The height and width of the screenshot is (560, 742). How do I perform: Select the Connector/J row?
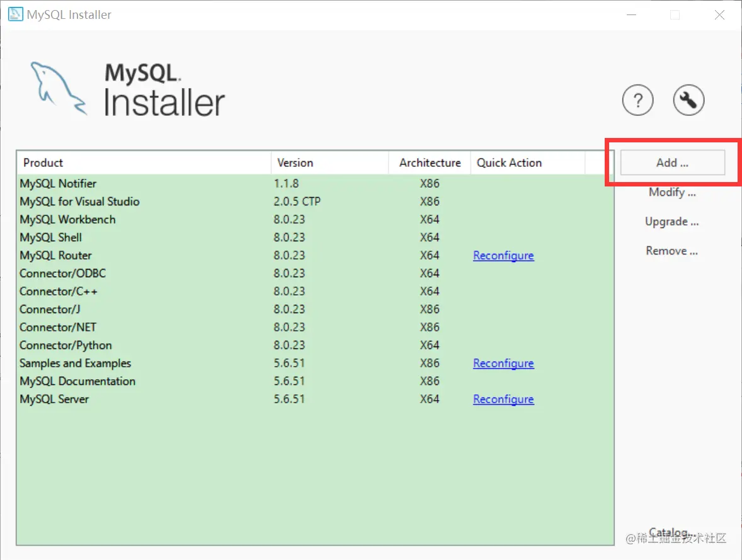(x=315, y=309)
